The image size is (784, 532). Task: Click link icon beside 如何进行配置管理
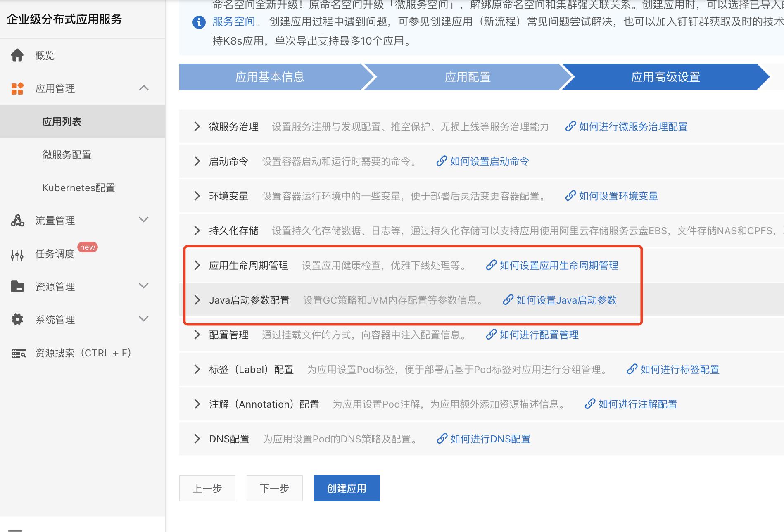[491, 335]
